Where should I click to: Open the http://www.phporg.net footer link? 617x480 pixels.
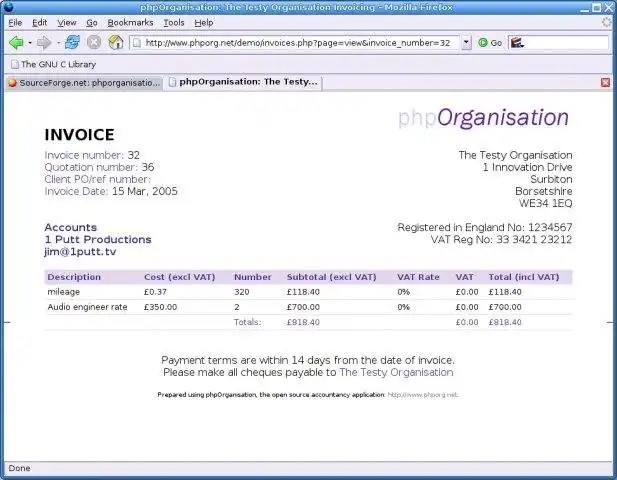click(423, 395)
